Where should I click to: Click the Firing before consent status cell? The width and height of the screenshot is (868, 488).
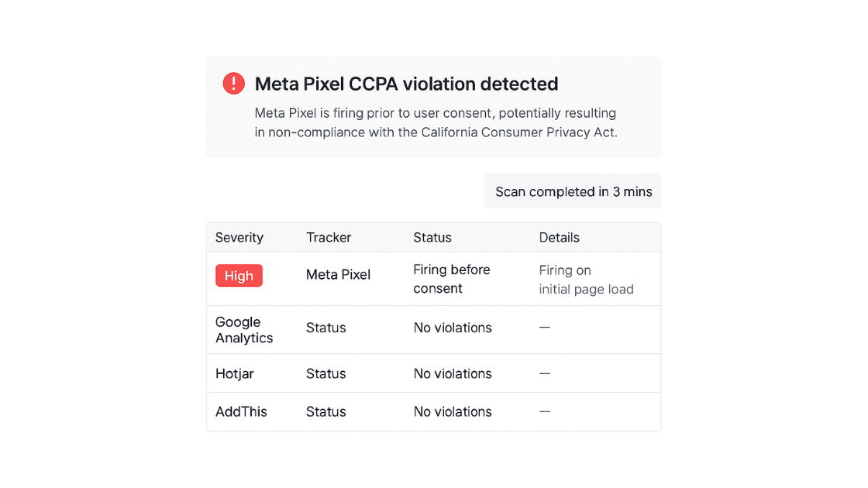point(452,279)
